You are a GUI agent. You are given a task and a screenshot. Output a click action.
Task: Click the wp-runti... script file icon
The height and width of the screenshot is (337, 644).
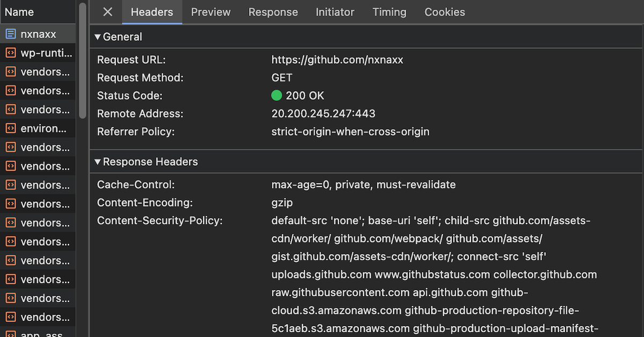point(10,53)
